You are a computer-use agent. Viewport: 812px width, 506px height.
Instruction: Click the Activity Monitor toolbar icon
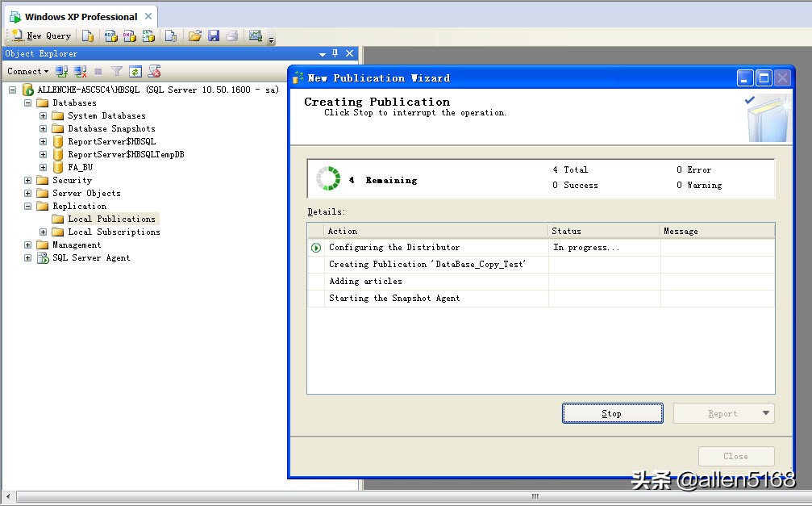256,36
